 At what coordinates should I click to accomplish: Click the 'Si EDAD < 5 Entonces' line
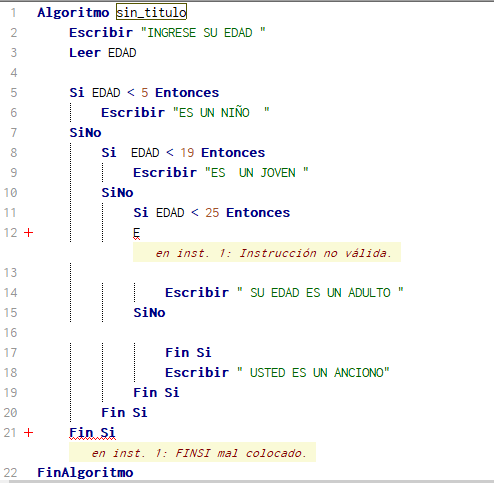[144, 93]
